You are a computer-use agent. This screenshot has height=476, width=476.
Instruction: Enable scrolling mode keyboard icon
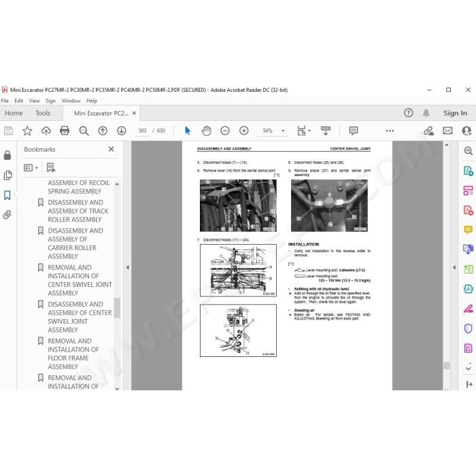326,131
